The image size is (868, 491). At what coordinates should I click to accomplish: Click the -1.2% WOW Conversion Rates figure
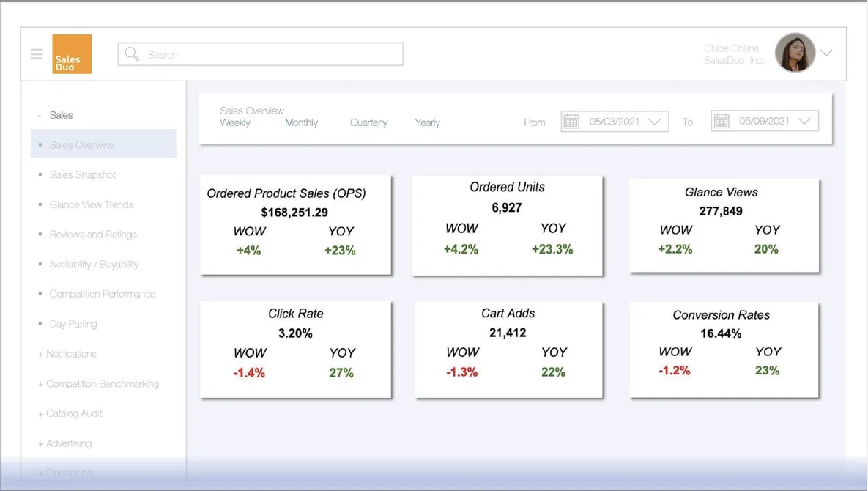tap(674, 371)
